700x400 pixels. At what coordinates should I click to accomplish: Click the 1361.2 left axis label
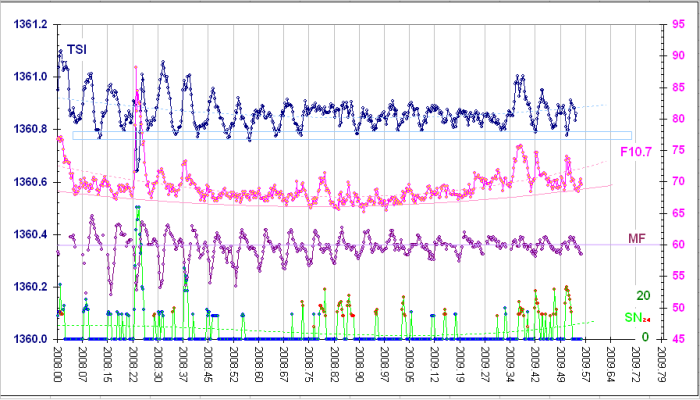[28, 25]
